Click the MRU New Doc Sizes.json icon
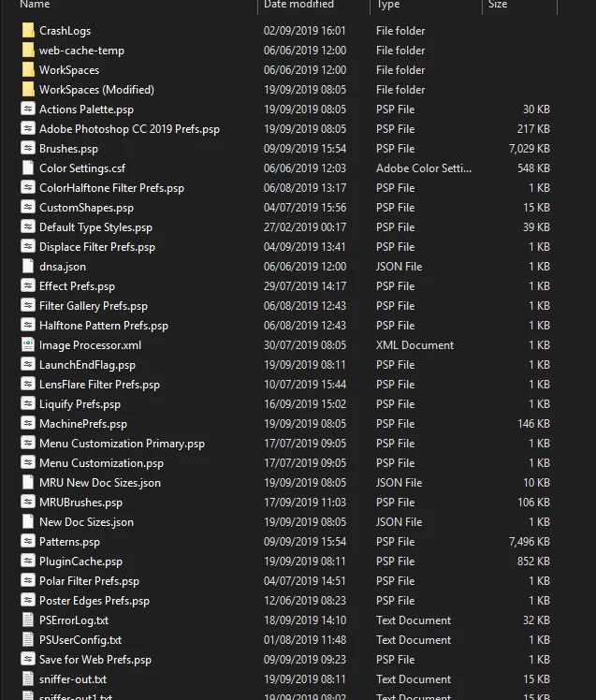The image size is (596, 700). tap(28, 482)
